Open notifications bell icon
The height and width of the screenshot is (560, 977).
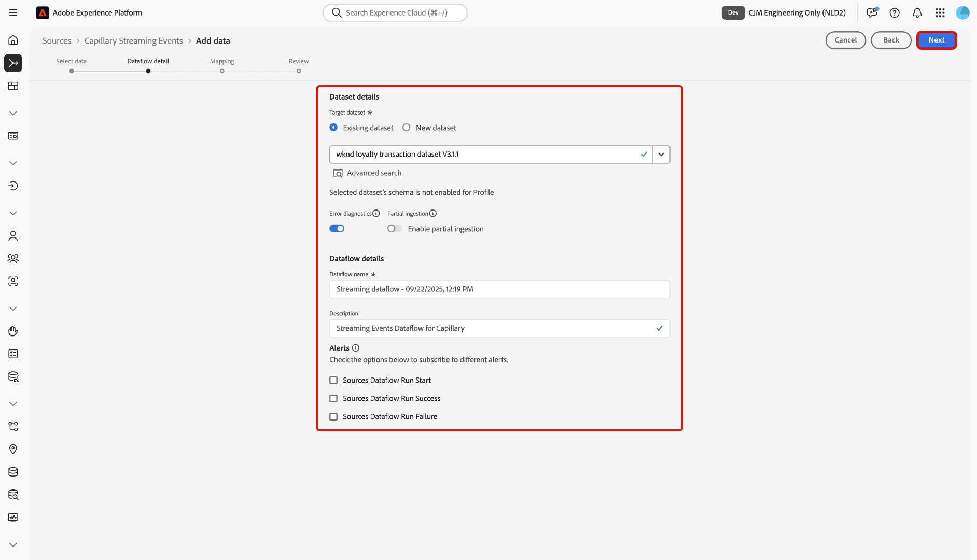917,13
